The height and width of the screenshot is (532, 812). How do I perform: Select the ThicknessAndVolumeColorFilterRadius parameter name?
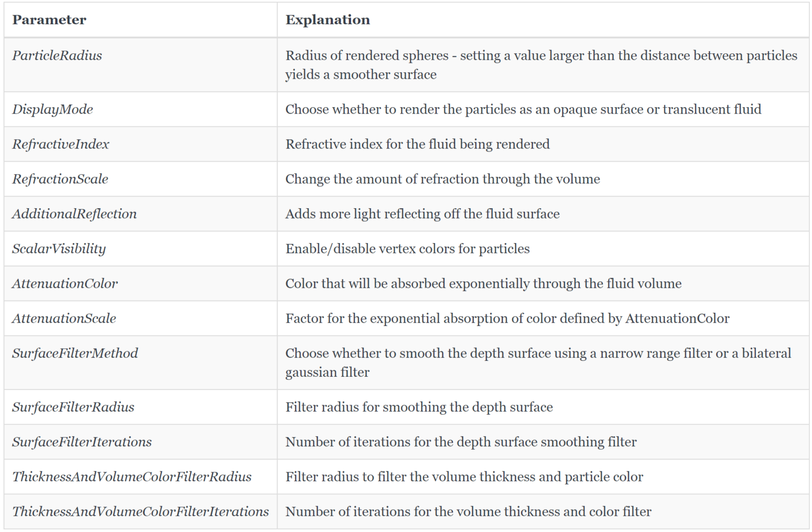[x=132, y=477]
